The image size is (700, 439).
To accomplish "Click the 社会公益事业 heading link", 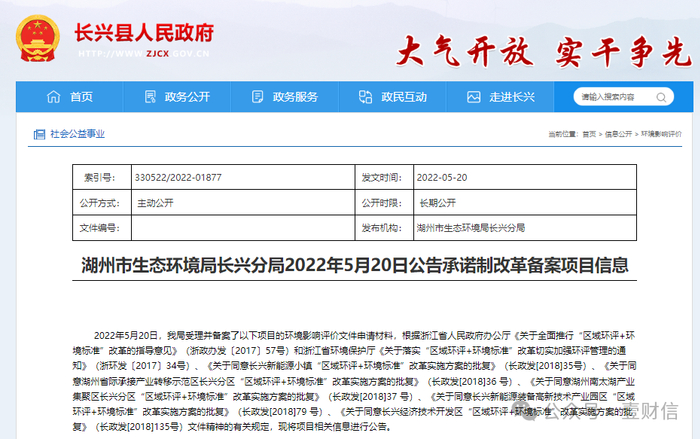I will [x=77, y=134].
